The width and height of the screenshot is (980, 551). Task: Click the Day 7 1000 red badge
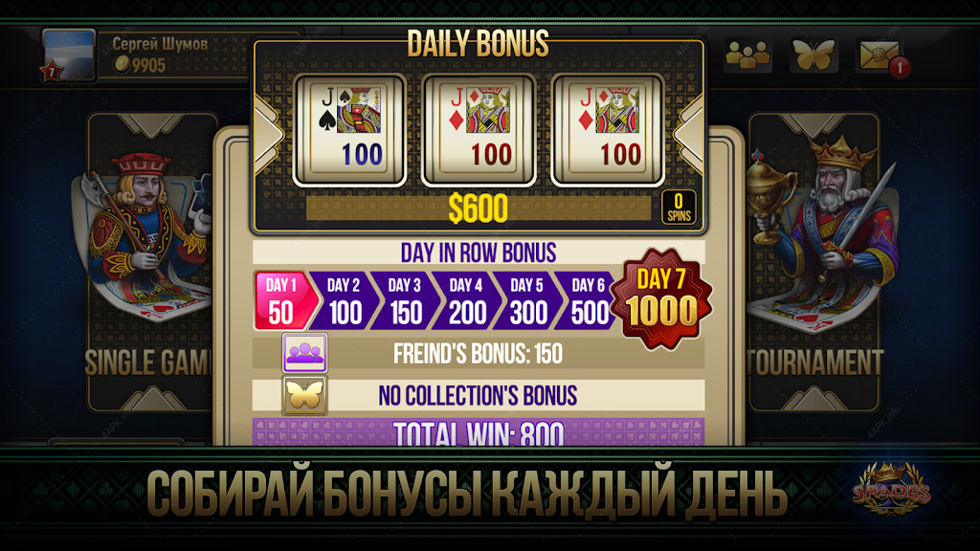pyautogui.click(x=661, y=298)
